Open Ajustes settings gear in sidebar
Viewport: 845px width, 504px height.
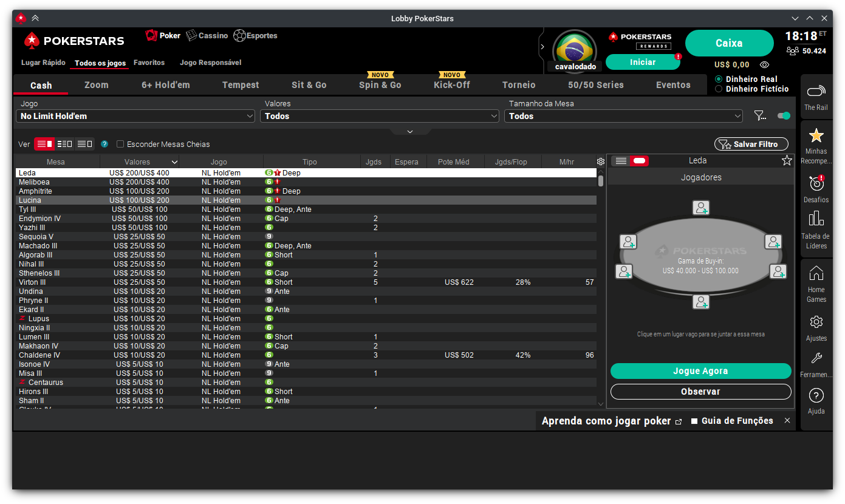[x=816, y=322]
